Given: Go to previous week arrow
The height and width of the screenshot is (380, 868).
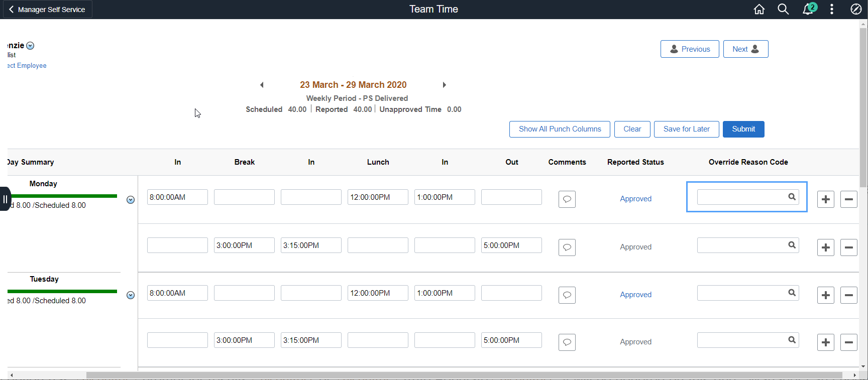Looking at the screenshot, I should point(262,85).
